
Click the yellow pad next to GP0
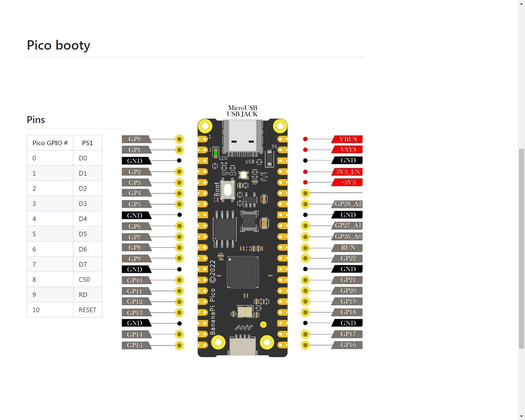[x=179, y=139]
